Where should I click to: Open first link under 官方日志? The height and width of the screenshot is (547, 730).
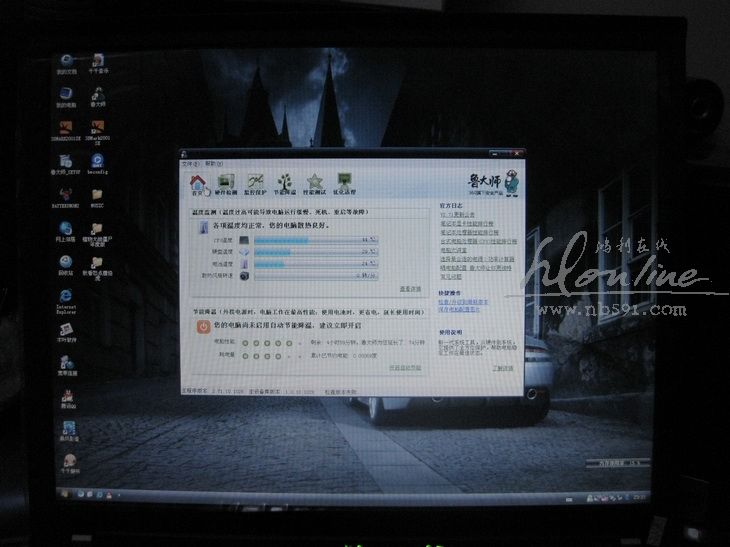(457, 215)
